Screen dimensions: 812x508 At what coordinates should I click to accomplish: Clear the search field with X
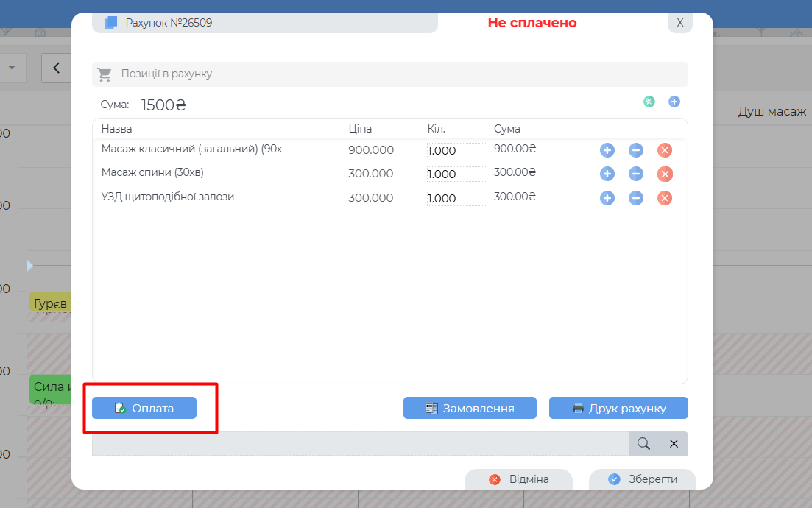pos(674,443)
